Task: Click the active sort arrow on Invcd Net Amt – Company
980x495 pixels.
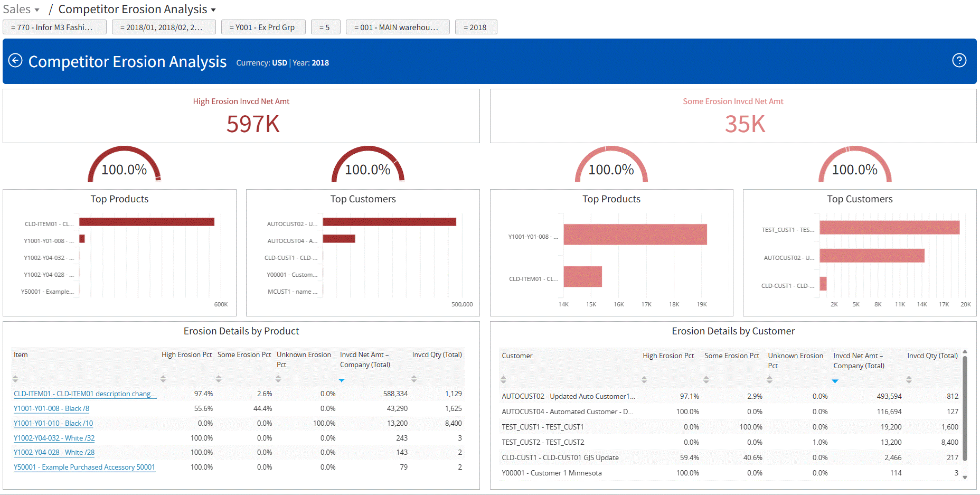Action: (342, 380)
